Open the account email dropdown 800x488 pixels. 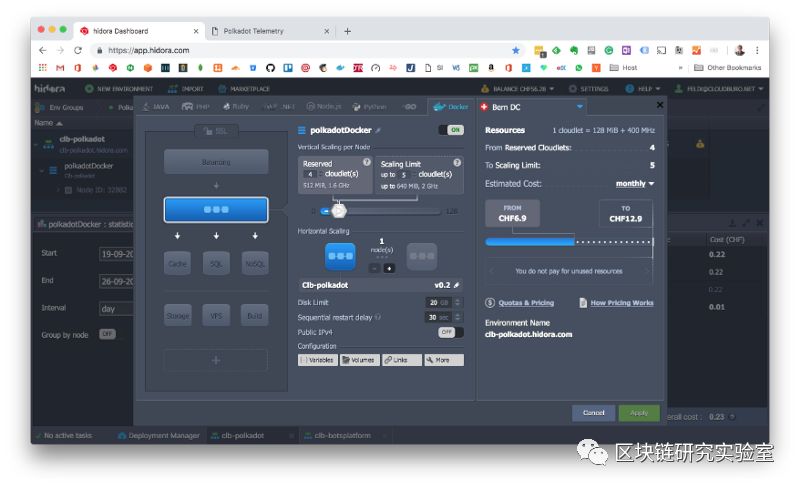(719, 89)
